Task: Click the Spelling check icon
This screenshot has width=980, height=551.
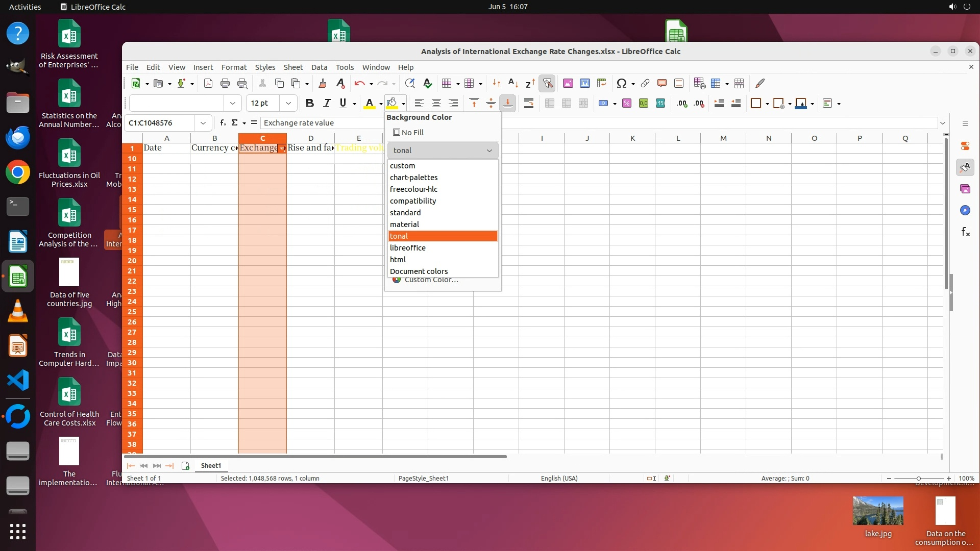Action: (x=428, y=84)
